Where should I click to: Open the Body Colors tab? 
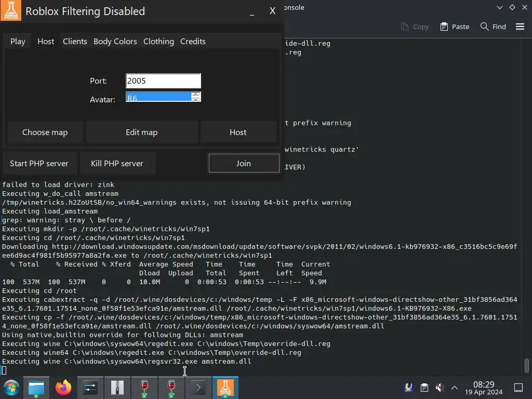[x=115, y=42]
